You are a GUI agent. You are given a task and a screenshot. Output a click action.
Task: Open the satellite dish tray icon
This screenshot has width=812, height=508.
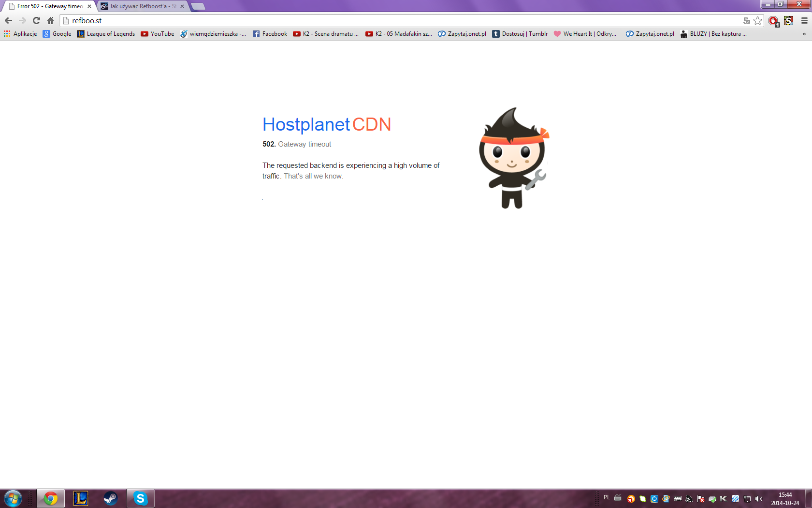689,499
